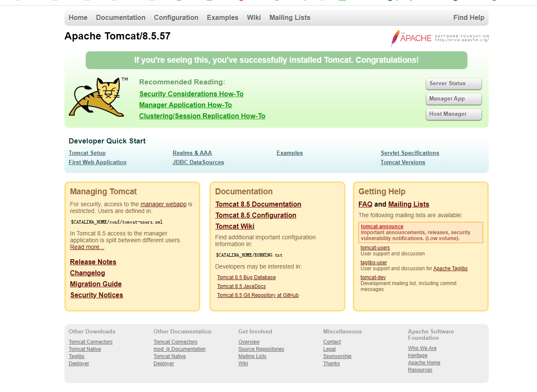Open Tomcat Connectors under Other Downloads
The image size is (537, 392).
[91, 342]
